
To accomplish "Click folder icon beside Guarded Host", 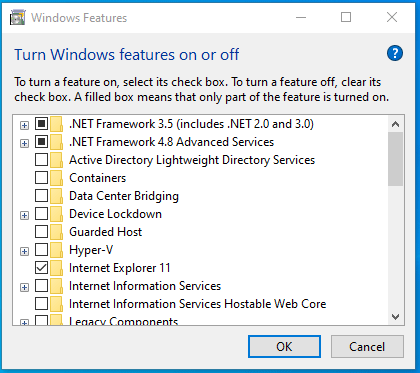I will (57, 232).
